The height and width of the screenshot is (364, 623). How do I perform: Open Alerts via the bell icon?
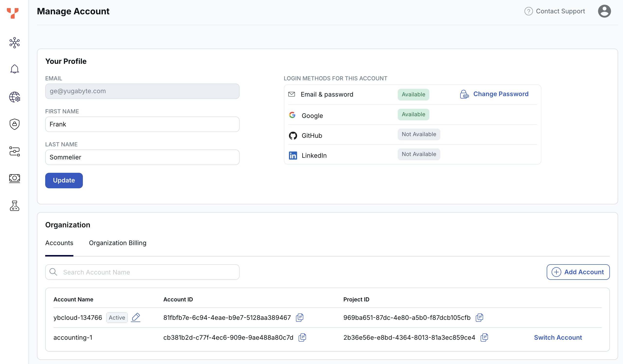click(x=15, y=69)
